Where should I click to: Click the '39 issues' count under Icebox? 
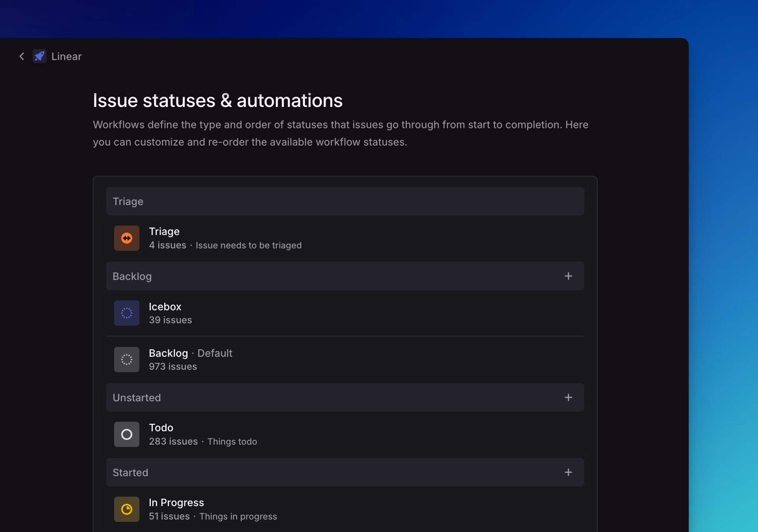pos(170,320)
